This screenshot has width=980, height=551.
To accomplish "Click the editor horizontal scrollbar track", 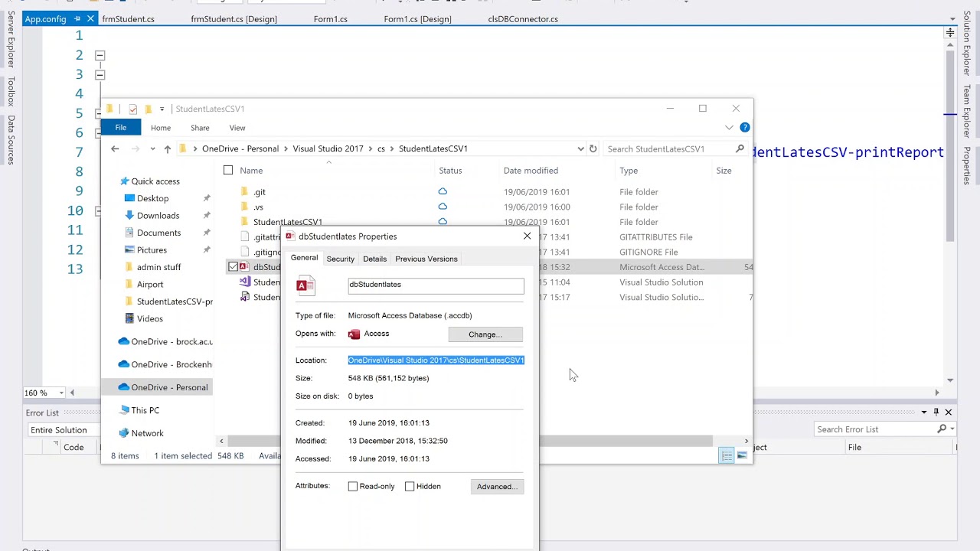I will (x=504, y=393).
